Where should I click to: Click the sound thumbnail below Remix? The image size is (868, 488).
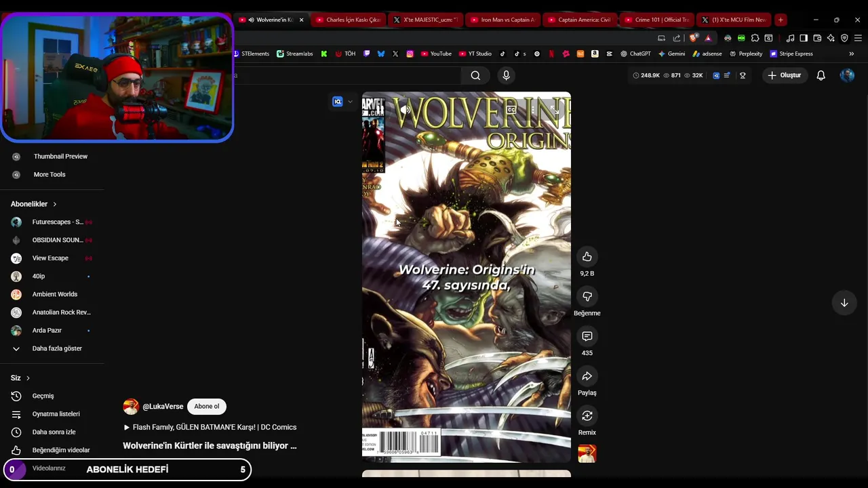[587, 453]
